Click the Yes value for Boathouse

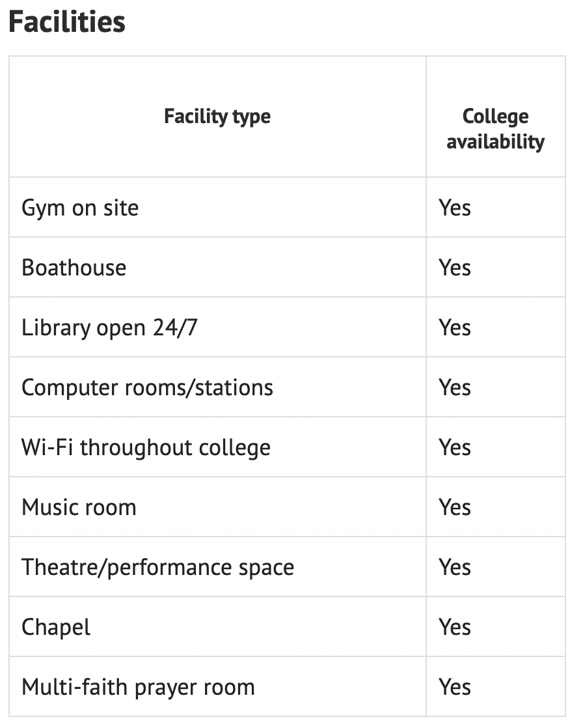tap(455, 268)
